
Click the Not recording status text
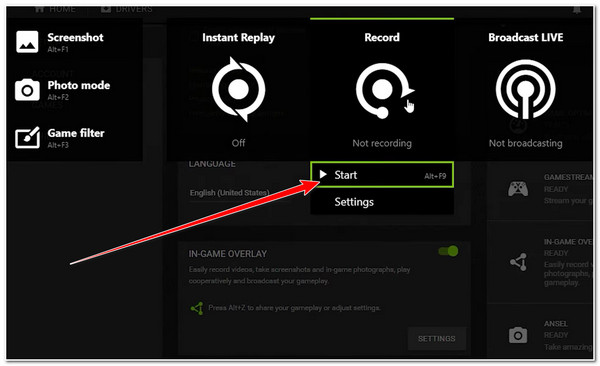382,143
